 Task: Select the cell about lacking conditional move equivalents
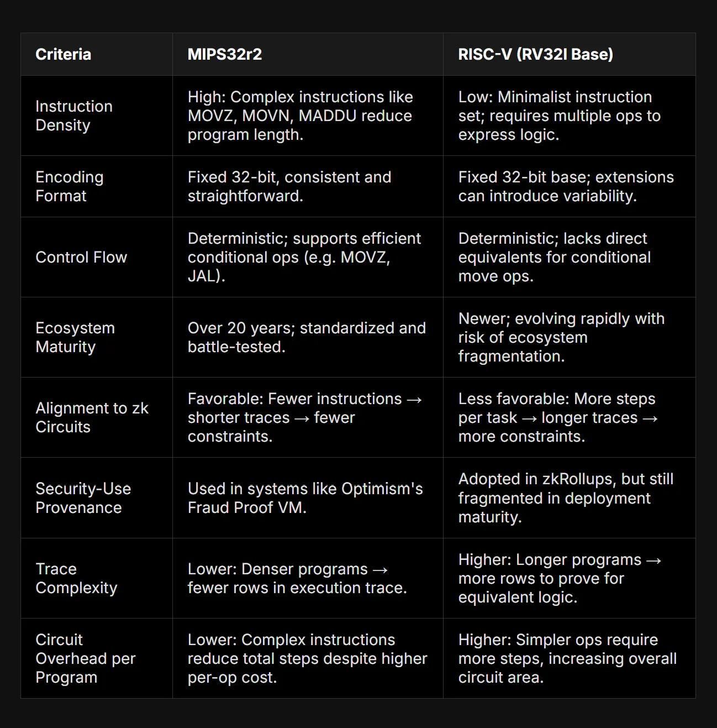tap(555, 257)
